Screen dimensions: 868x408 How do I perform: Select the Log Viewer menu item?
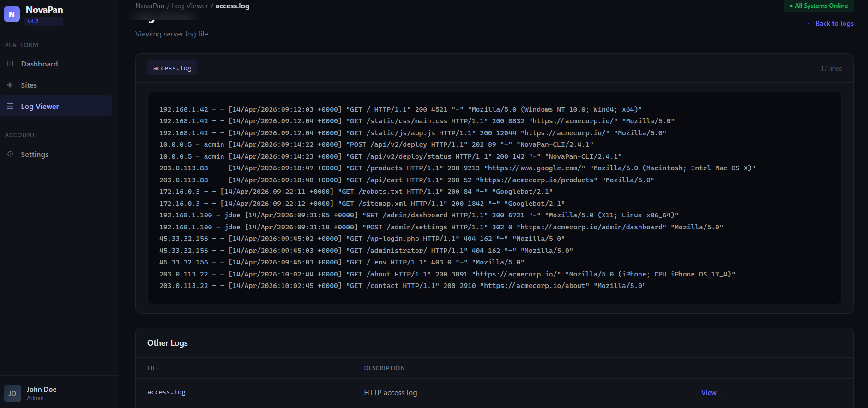click(x=40, y=106)
